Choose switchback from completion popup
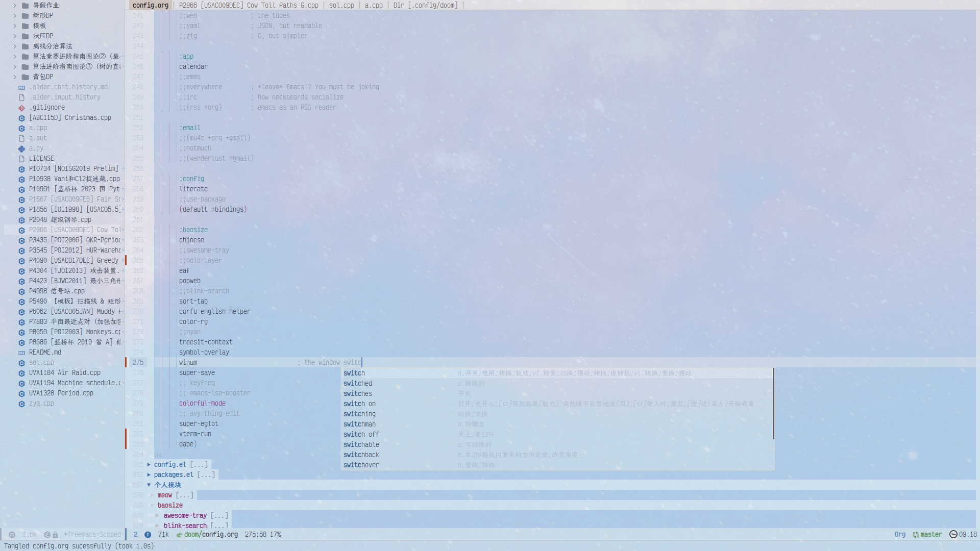 361,455
